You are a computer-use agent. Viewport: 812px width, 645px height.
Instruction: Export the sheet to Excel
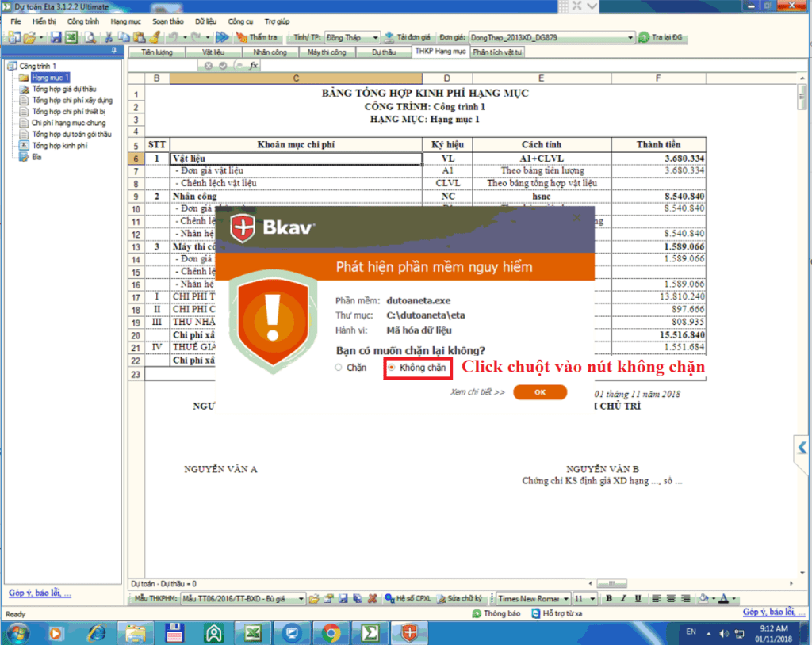pos(72,36)
